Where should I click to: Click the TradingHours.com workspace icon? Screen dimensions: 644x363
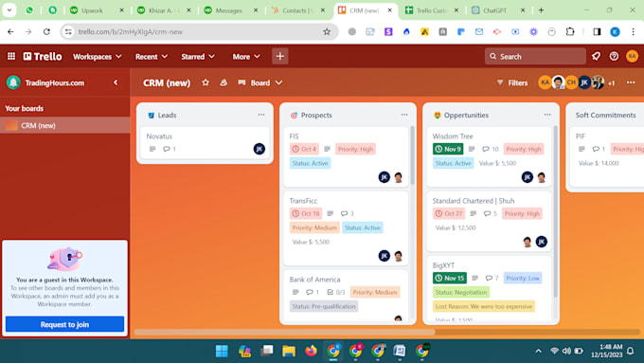(13, 82)
